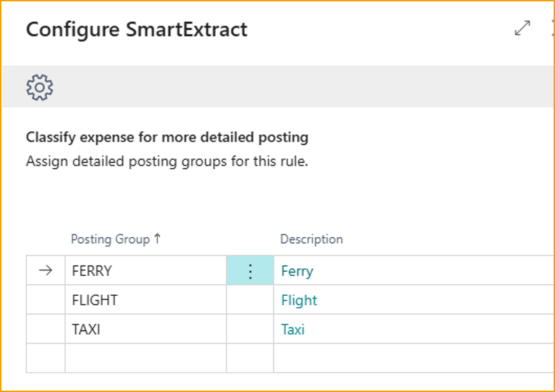
Task: Click the arrow selector on FERRY row
Action: [x=46, y=271]
